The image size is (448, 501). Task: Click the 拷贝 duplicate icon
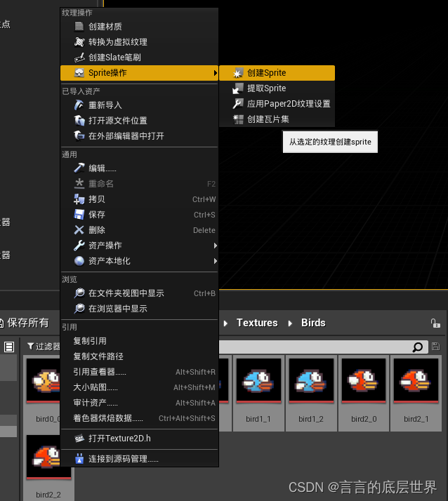coord(79,199)
